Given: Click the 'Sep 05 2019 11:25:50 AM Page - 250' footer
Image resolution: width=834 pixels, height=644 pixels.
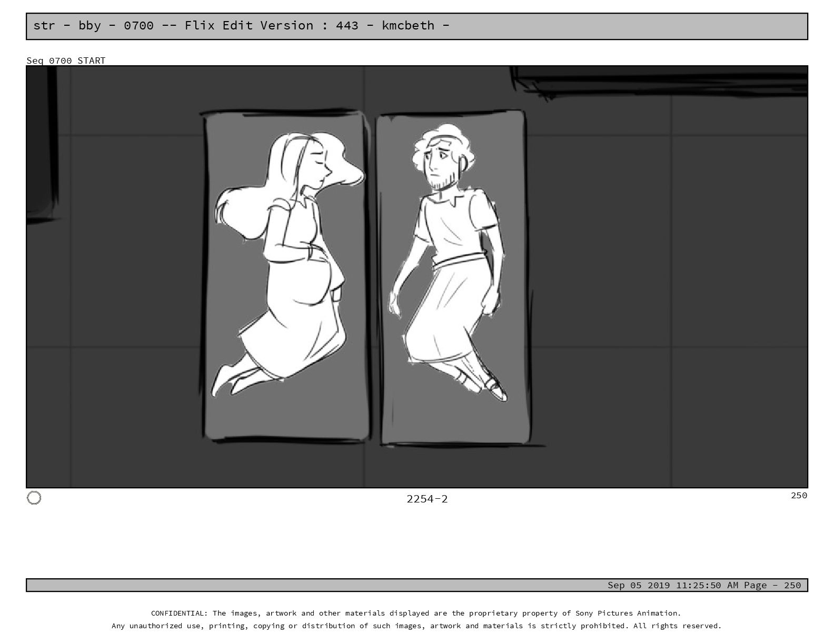Looking at the screenshot, I should (x=704, y=585).
